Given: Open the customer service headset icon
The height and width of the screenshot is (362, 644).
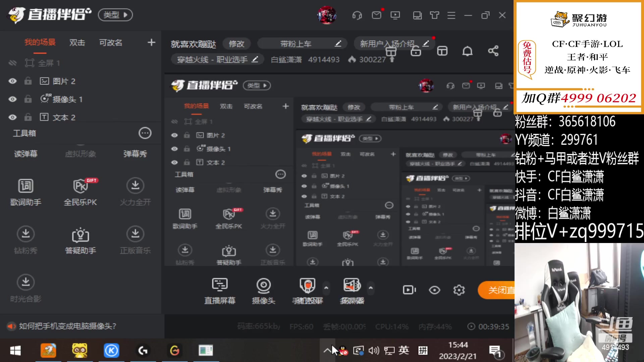Looking at the screenshot, I should tap(357, 15).
